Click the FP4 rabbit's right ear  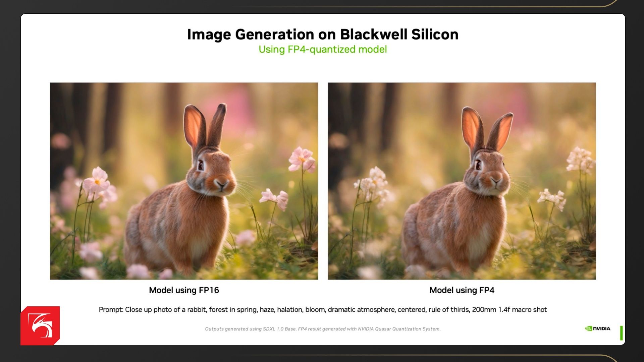coord(501,131)
